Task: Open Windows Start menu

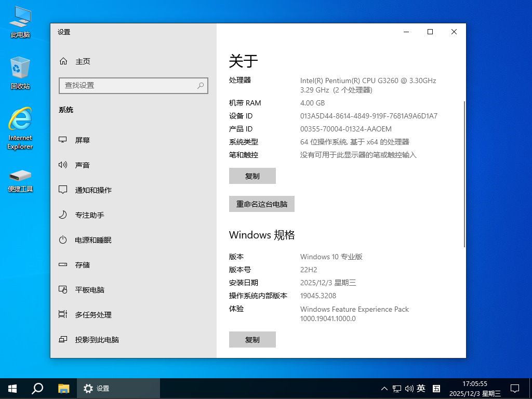Action: (12, 388)
